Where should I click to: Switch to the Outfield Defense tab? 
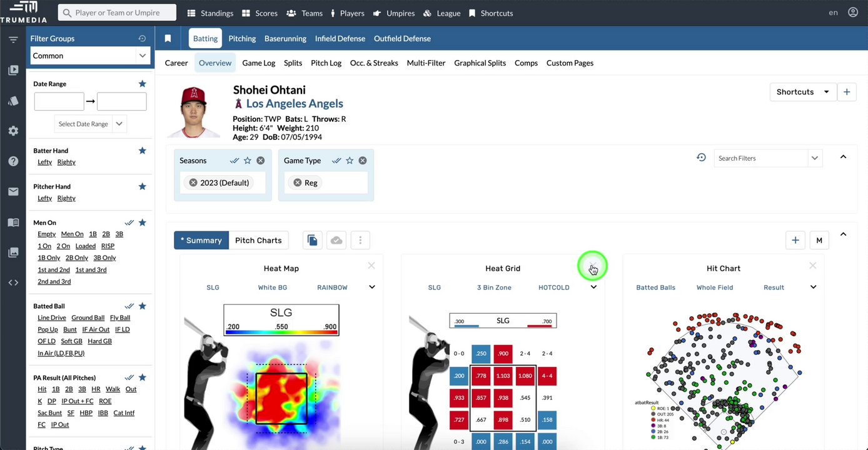click(x=402, y=39)
